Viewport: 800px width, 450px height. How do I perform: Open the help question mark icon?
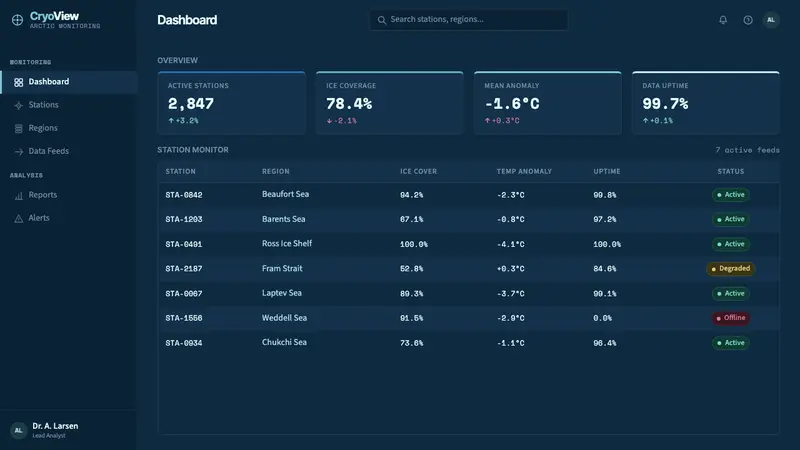pos(747,20)
